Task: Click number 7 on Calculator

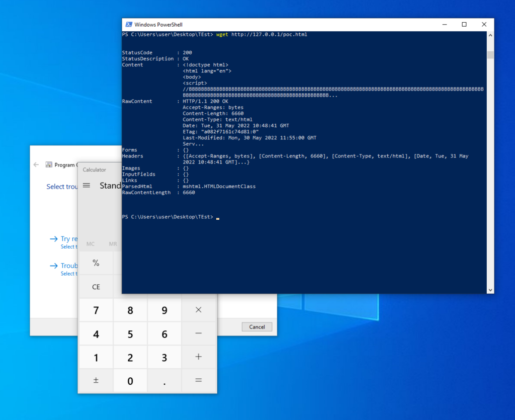Action: (96, 310)
